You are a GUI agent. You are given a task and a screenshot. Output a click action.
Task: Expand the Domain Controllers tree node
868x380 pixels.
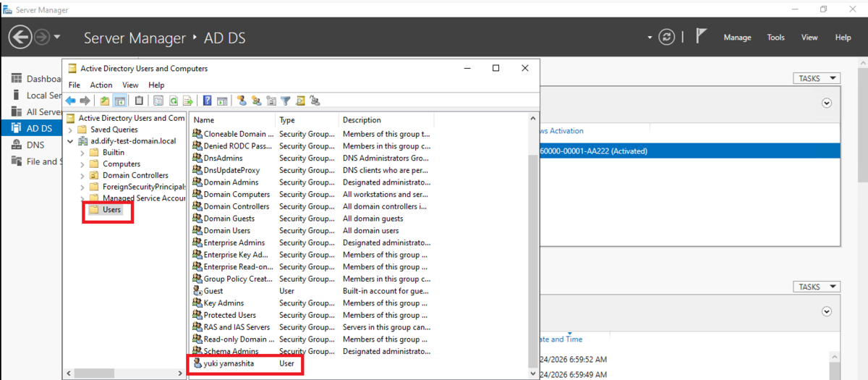click(x=82, y=175)
